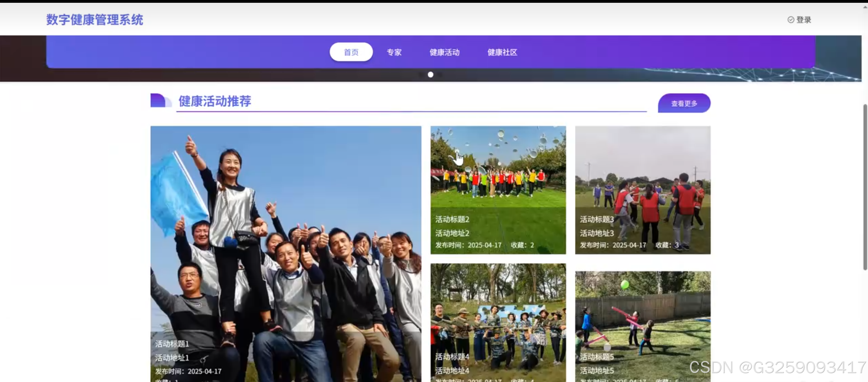Select the right carousel indicator dot
The height and width of the screenshot is (382, 868).
(440, 74)
